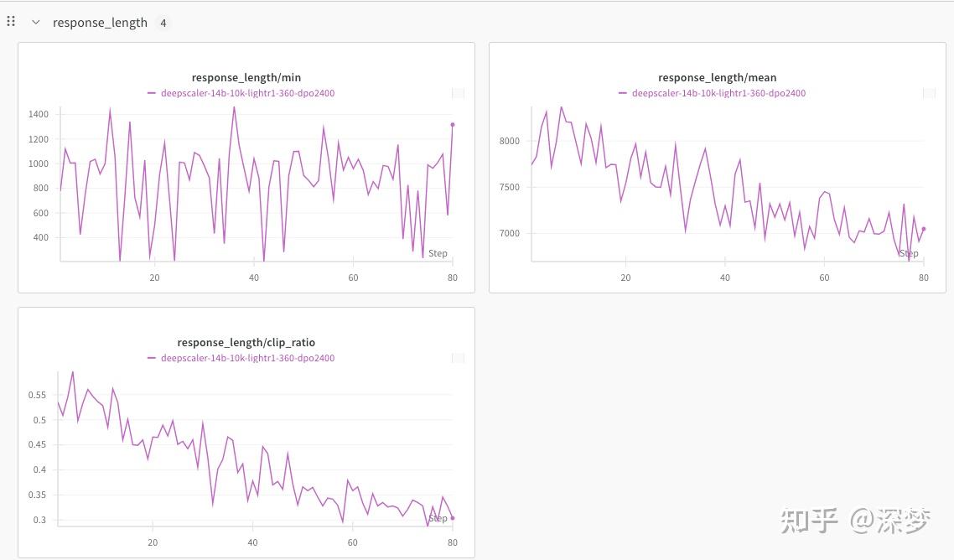The width and height of the screenshot is (954, 560).
Task: Click the faint corner icon on the clip_ratio chart
Action: coord(458,358)
